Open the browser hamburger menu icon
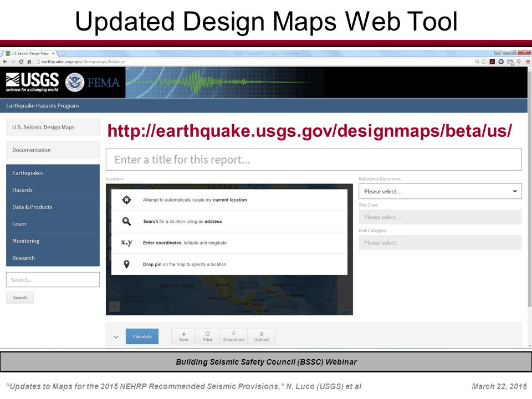This screenshot has width=532, height=399. pyautogui.click(x=528, y=62)
